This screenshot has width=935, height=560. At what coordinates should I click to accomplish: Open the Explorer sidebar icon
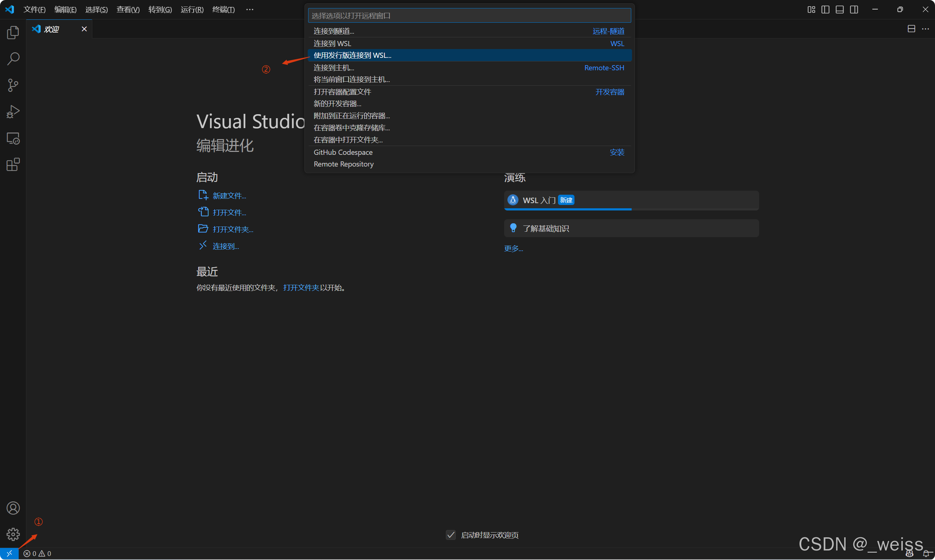tap(13, 33)
